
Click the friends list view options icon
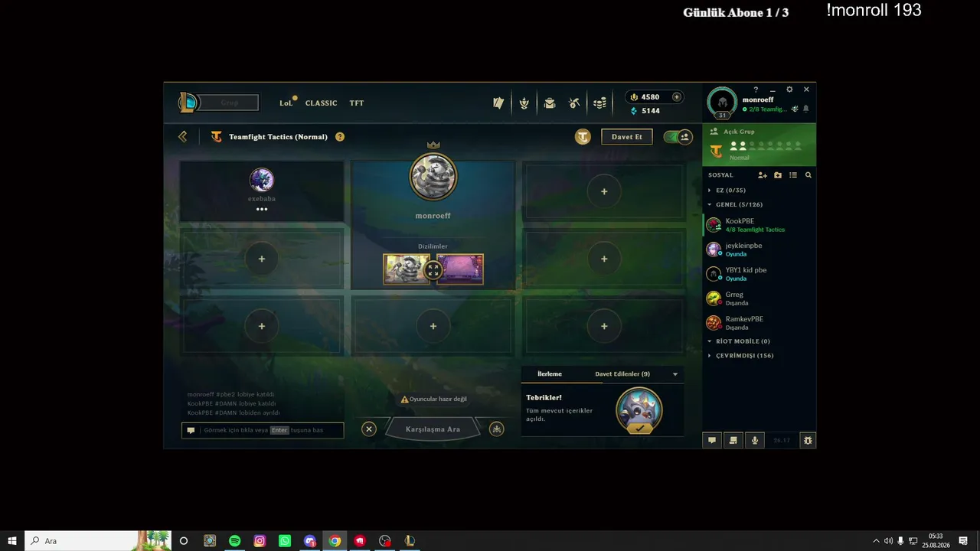(793, 175)
